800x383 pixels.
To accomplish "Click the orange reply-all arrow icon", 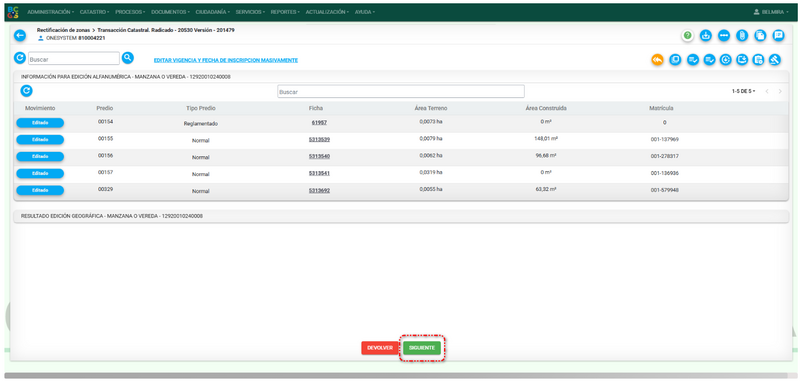I will coord(657,60).
